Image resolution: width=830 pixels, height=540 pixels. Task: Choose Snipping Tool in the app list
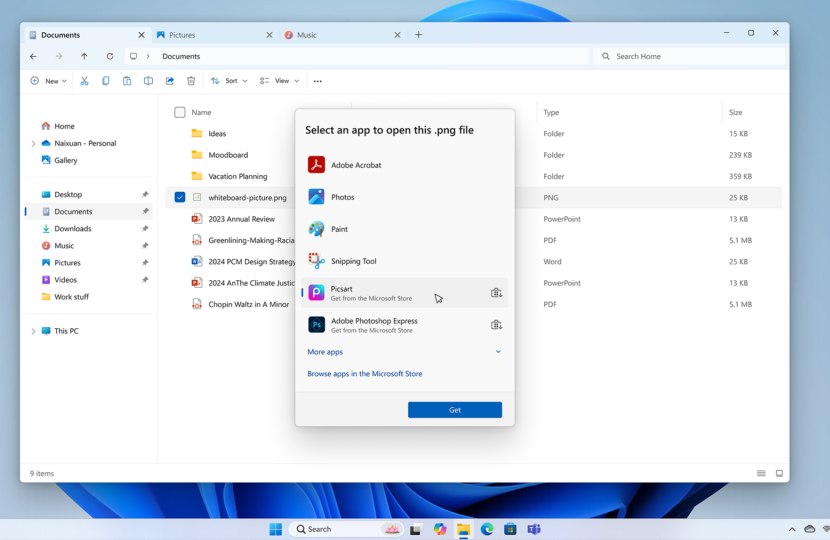point(404,261)
